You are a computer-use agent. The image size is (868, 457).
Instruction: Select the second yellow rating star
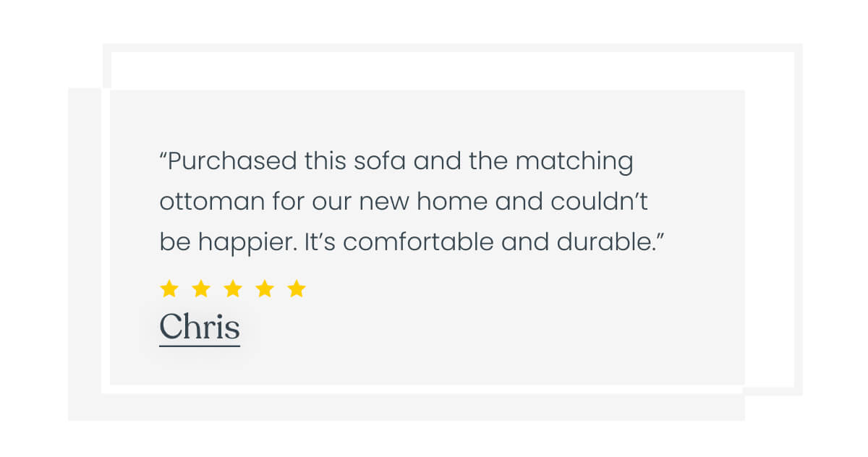201,289
